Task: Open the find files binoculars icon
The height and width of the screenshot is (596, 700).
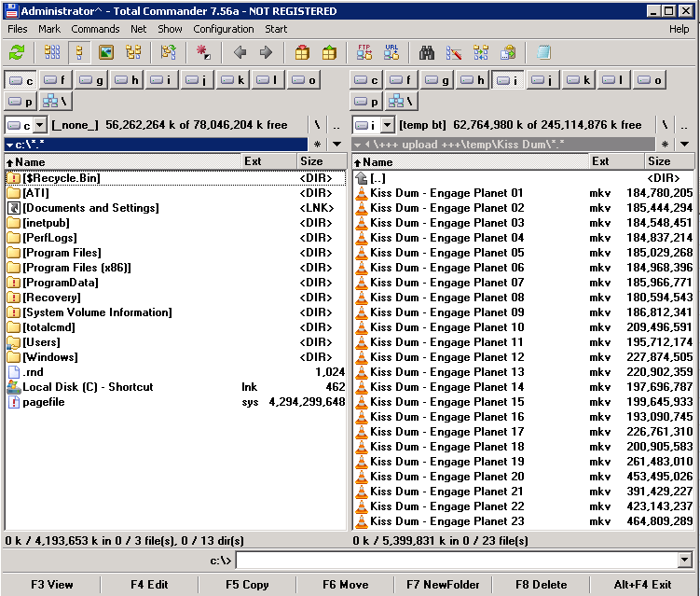Action: tap(427, 52)
